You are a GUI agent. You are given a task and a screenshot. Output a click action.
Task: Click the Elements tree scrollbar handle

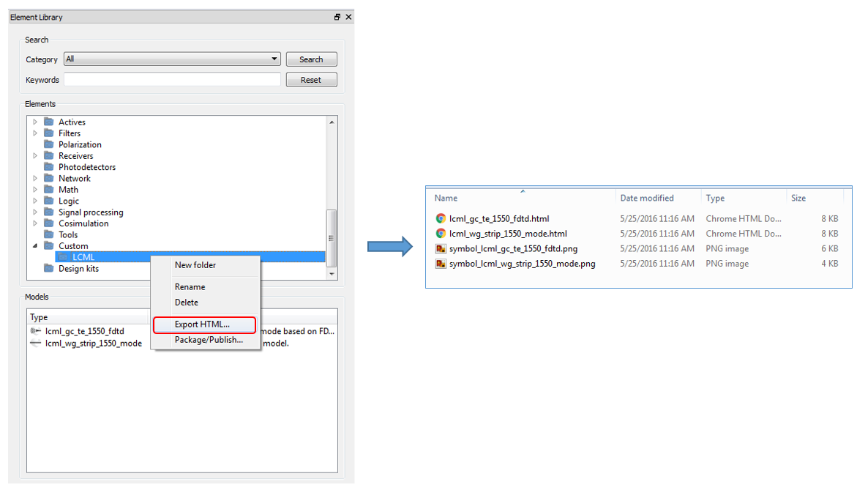point(332,238)
